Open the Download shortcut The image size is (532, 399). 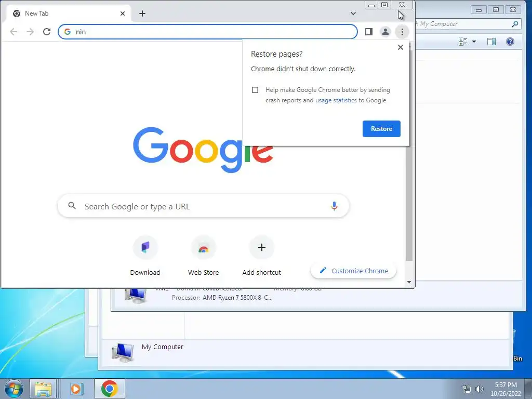(x=145, y=256)
